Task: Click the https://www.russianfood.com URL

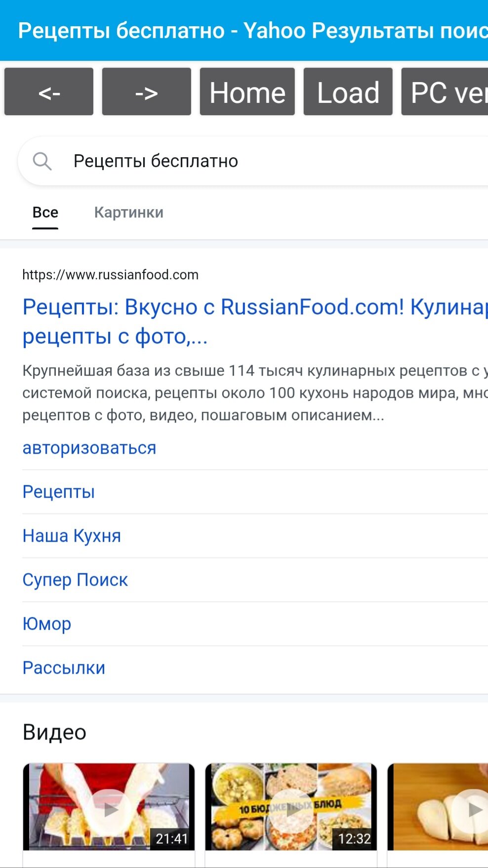Action: click(x=111, y=275)
